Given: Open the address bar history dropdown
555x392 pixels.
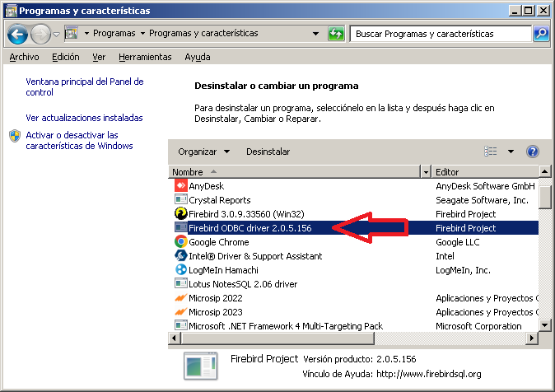Looking at the screenshot, I should coord(316,34).
